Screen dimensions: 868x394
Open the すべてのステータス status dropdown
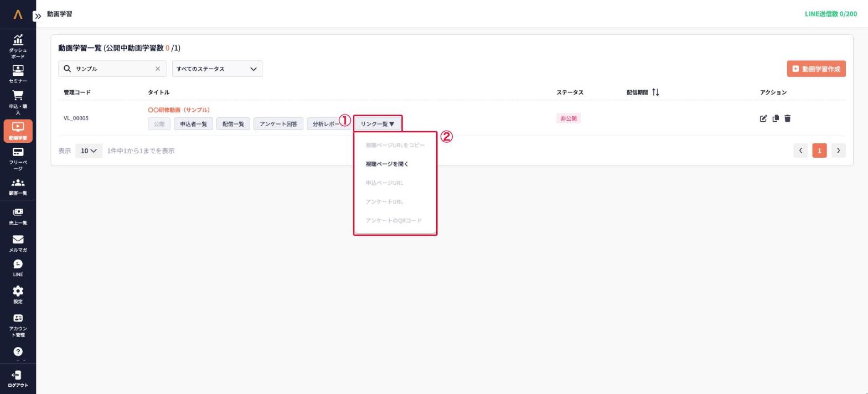point(217,69)
